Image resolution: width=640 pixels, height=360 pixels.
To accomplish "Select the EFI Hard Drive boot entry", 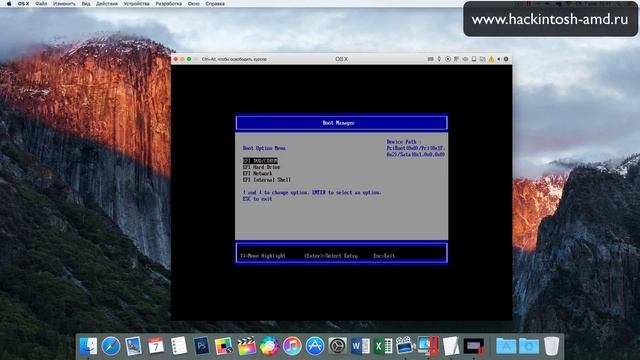I will 261,167.
